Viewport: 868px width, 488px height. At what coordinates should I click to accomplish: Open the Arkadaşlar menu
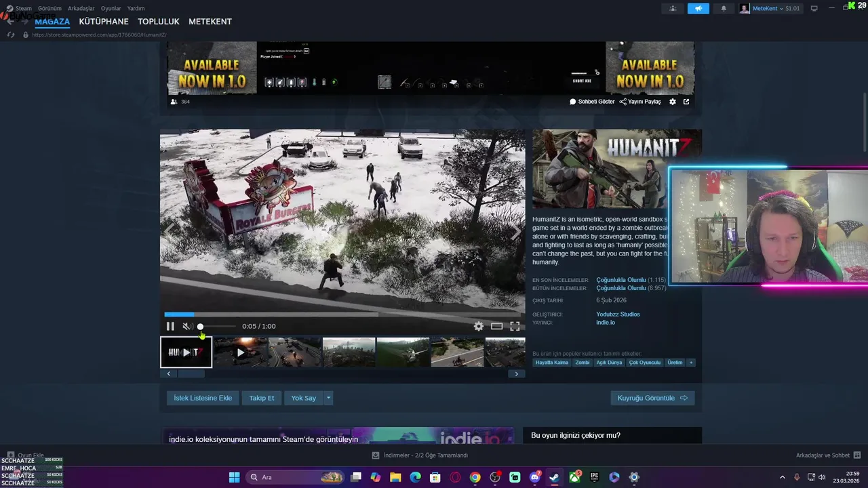pyautogui.click(x=81, y=8)
